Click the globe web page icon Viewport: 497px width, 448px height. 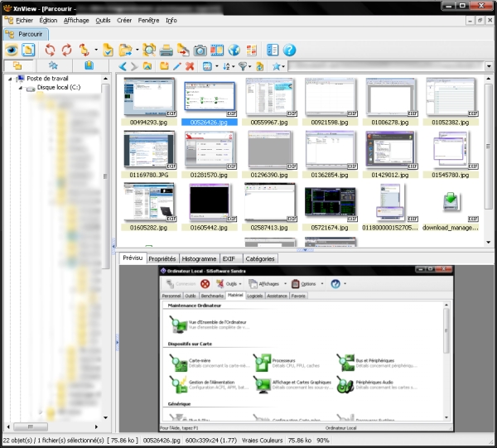tap(236, 50)
